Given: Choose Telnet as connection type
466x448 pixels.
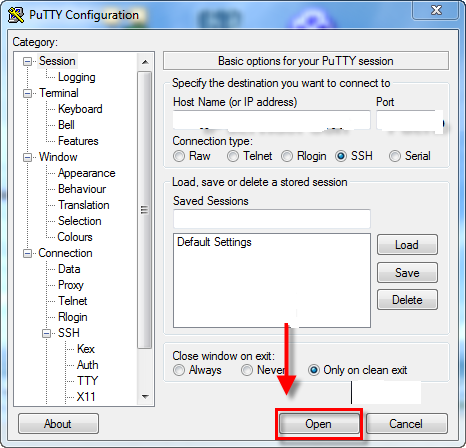Looking at the screenshot, I should [233, 156].
